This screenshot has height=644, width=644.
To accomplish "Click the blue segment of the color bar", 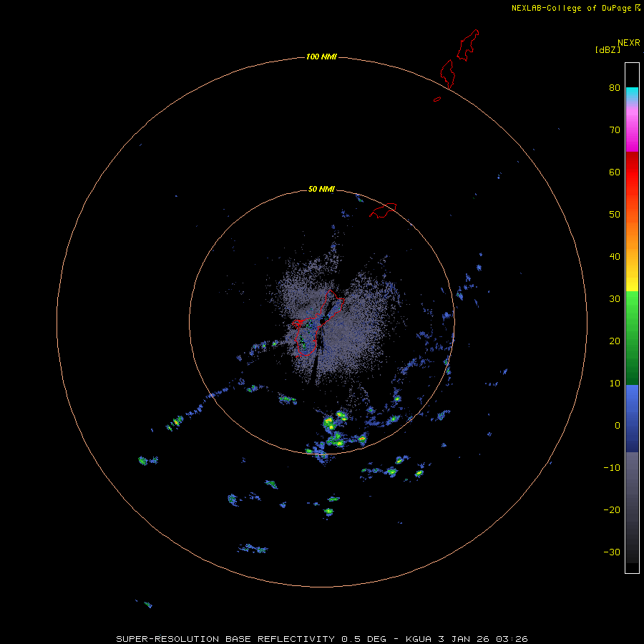I will pyautogui.click(x=632, y=419).
